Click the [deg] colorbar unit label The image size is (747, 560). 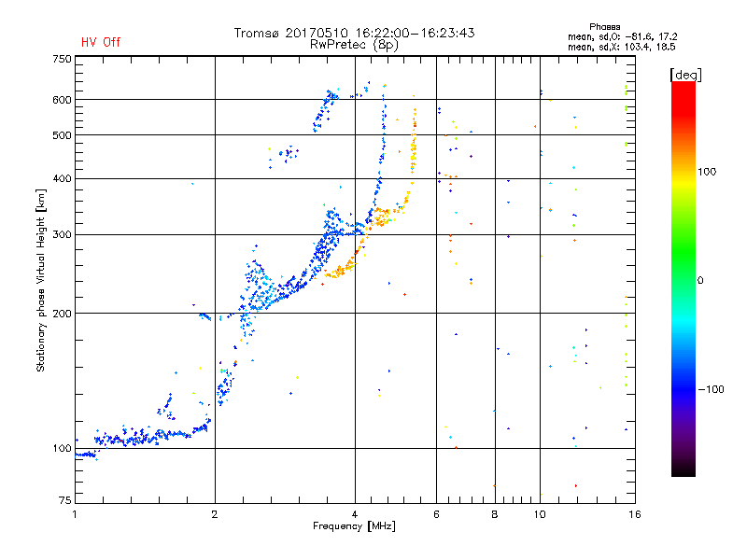click(685, 75)
